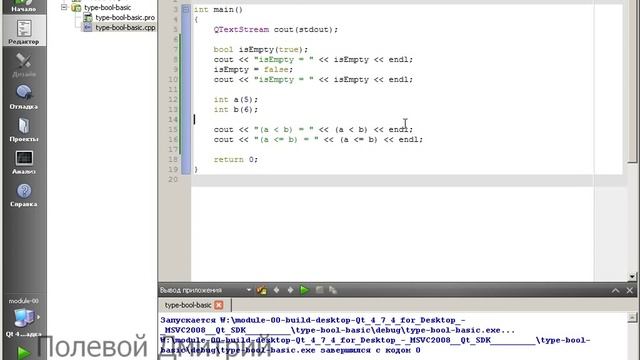Viewport: 640px width, 360px height.
Task: Minimize the output pane with caret icon
Action: [616, 290]
